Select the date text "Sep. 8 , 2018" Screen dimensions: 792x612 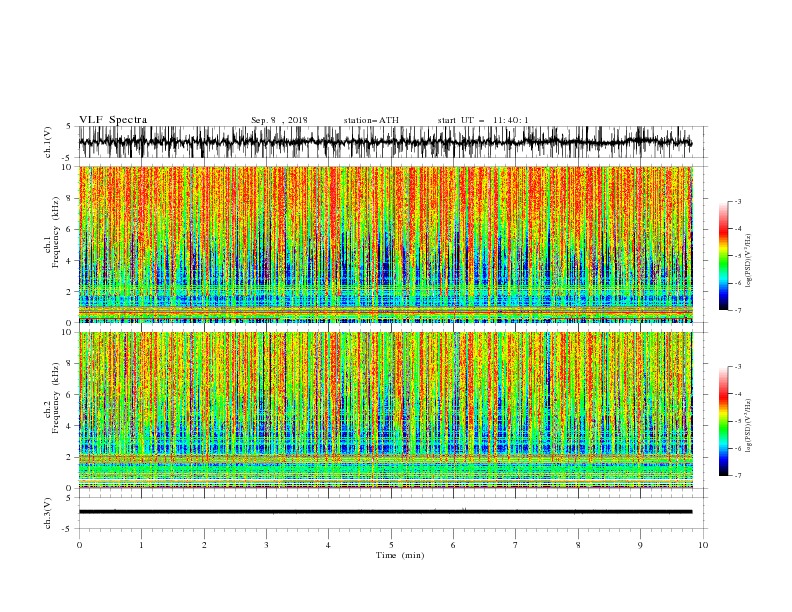point(279,120)
